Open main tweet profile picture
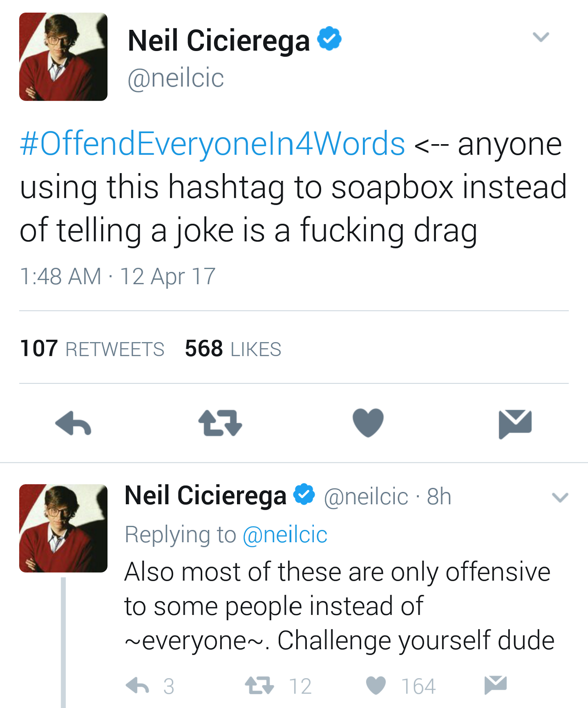This screenshot has width=588, height=708. click(x=63, y=57)
